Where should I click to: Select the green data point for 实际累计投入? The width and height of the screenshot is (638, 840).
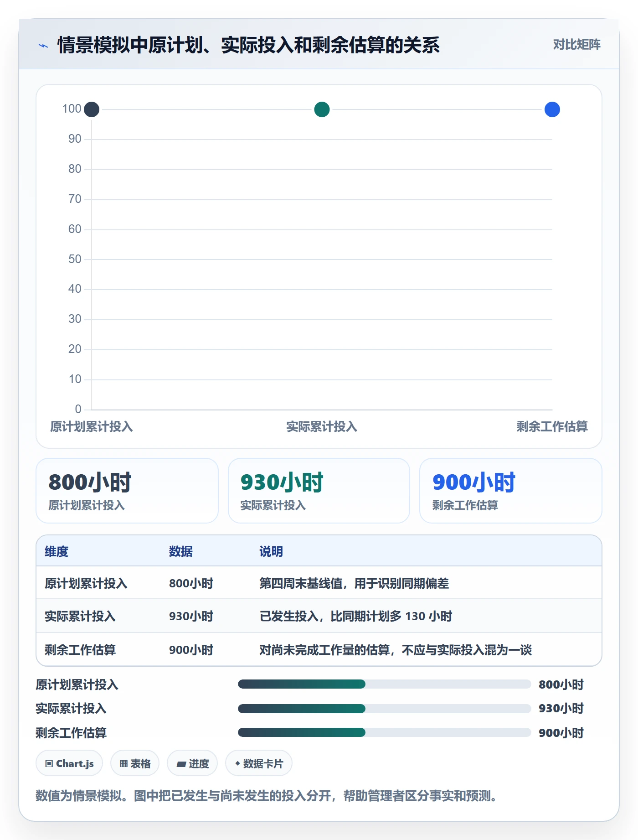(x=322, y=109)
